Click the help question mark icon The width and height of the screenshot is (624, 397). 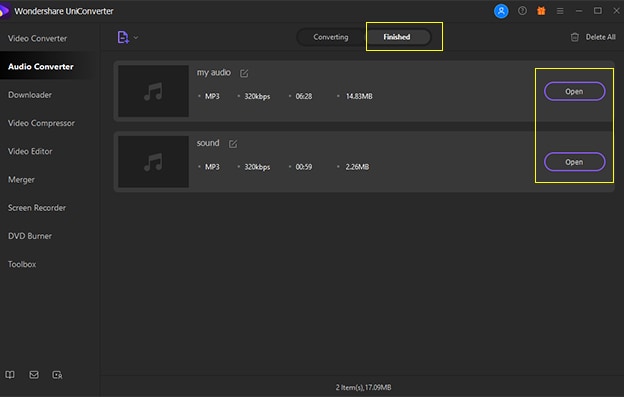pyautogui.click(x=522, y=11)
